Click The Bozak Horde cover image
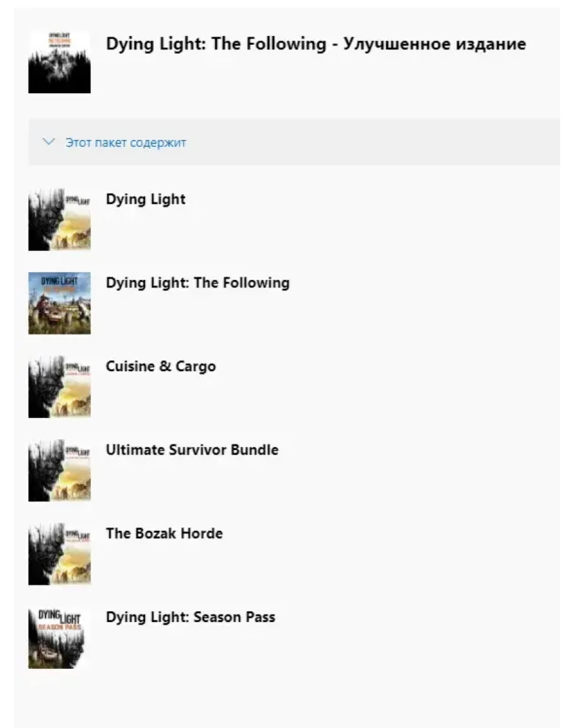Viewport: 574px width, 728px height. coord(59,553)
